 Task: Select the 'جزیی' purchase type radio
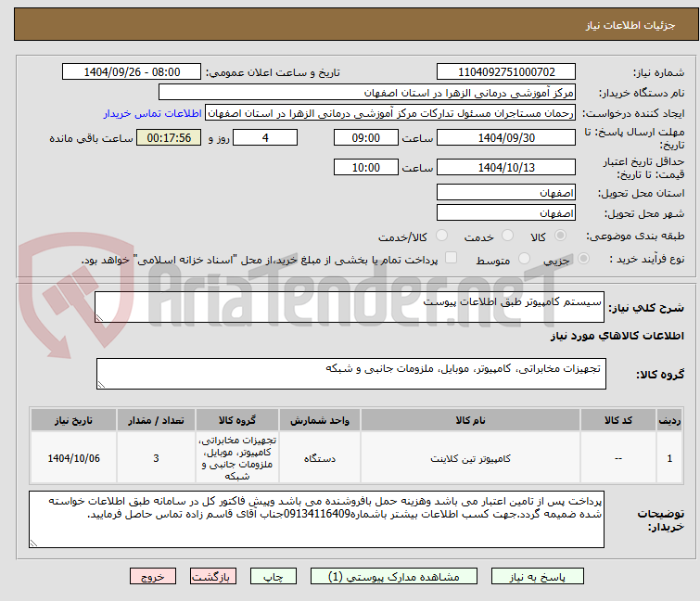583,259
